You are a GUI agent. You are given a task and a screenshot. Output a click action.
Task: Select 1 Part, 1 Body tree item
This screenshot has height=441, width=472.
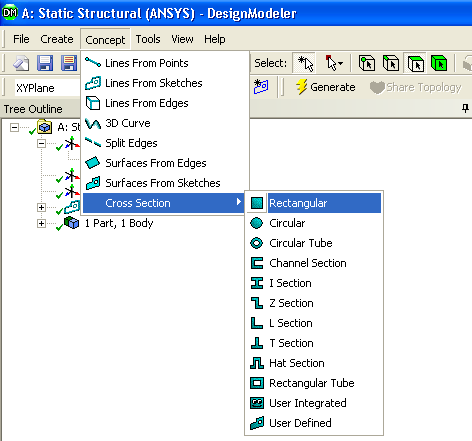(x=119, y=223)
